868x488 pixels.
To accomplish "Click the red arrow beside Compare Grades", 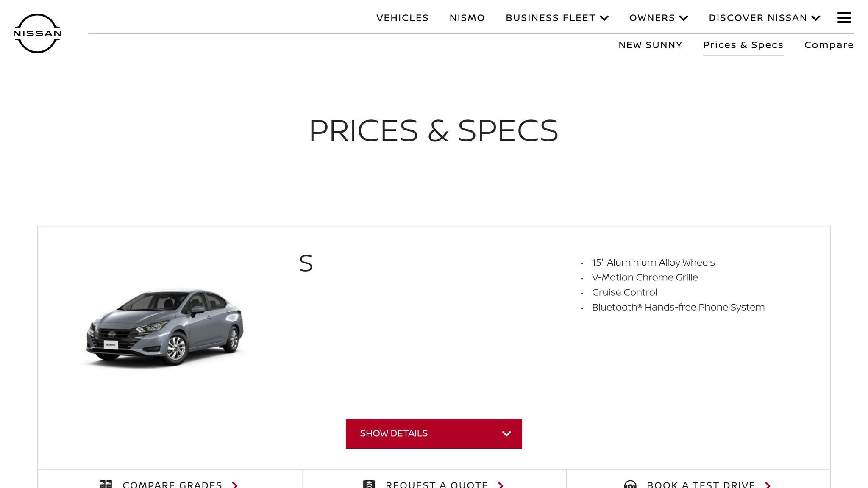I will click(235, 485).
